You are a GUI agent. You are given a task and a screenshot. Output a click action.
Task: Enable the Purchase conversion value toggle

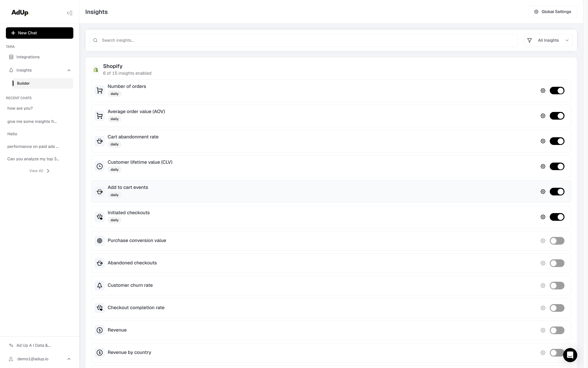click(557, 241)
